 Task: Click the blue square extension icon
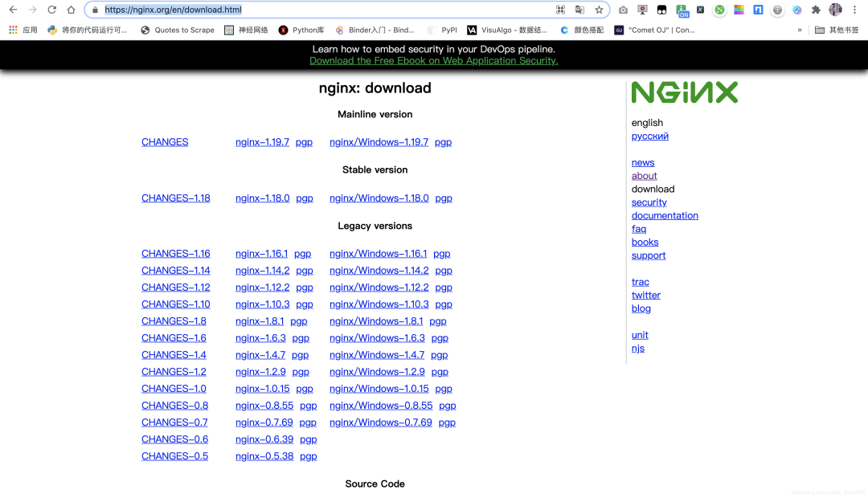tap(759, 10)
